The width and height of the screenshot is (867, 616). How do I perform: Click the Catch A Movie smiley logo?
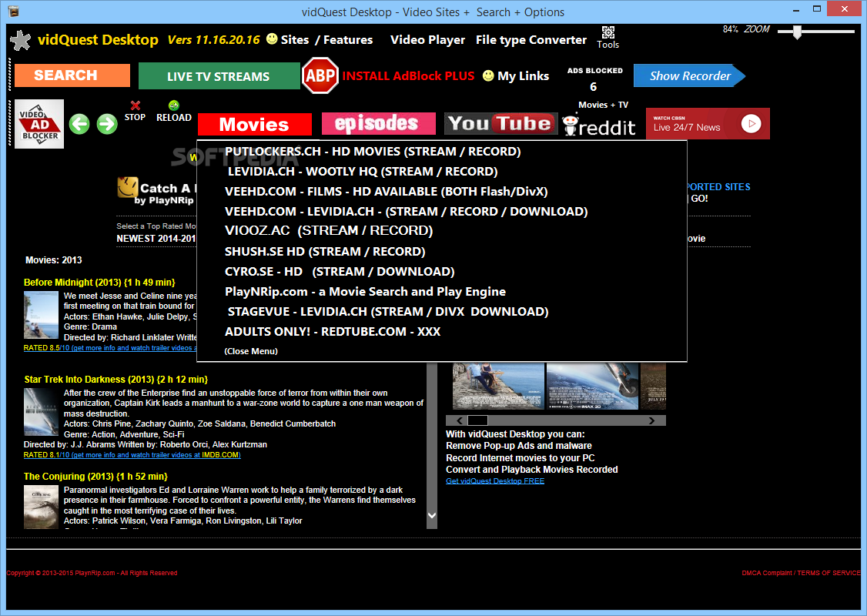pyautogui.click(x=127, y=187)
